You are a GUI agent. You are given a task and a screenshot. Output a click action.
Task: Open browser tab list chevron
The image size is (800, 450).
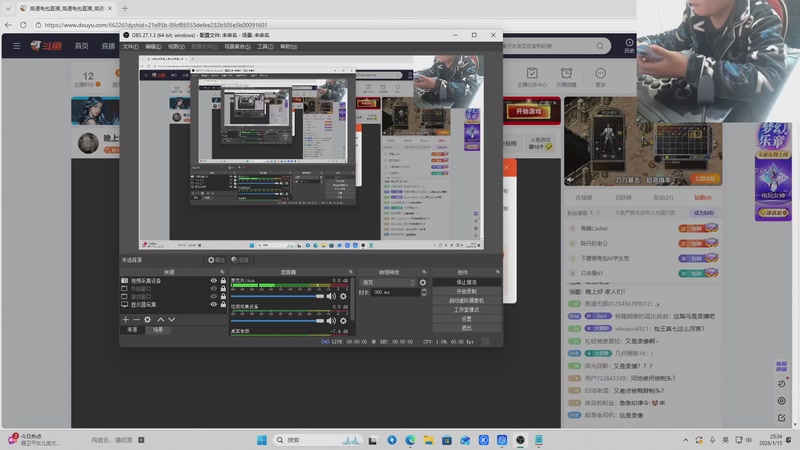click(x=8, y=8)
